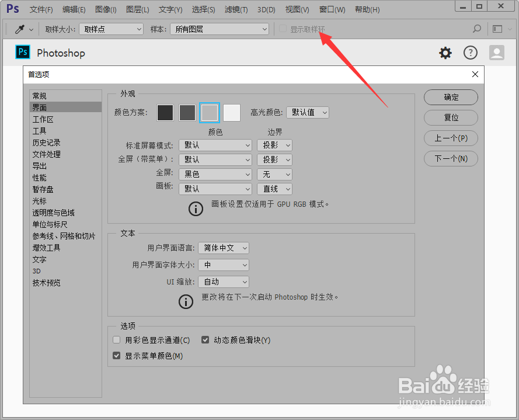Expand the eyedropper tool preset arrow
The height and width of the screenshot is (420, 519).
pos(31,30)
